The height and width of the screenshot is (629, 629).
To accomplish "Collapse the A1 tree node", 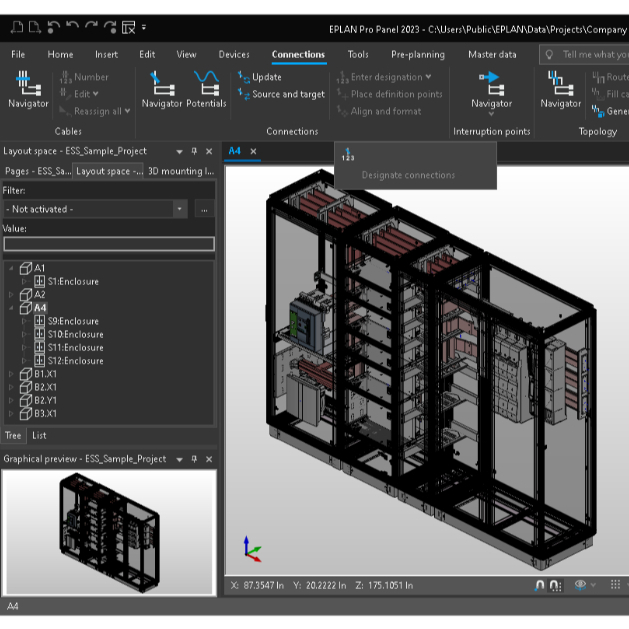I will 11,268.
